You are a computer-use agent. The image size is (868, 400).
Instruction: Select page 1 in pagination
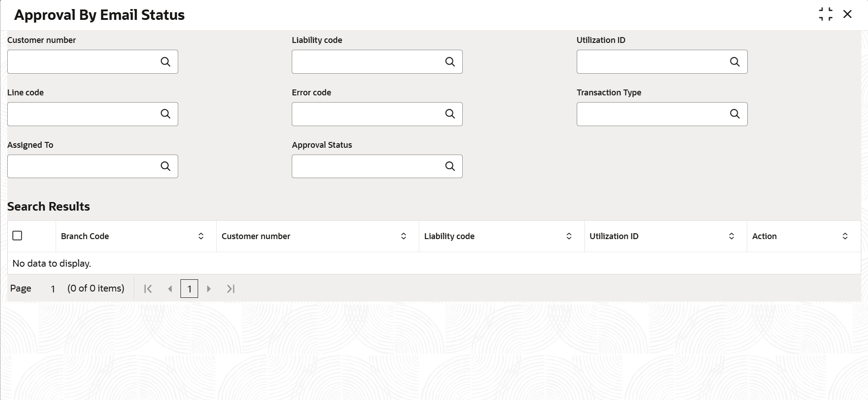[x=189, y=288]
